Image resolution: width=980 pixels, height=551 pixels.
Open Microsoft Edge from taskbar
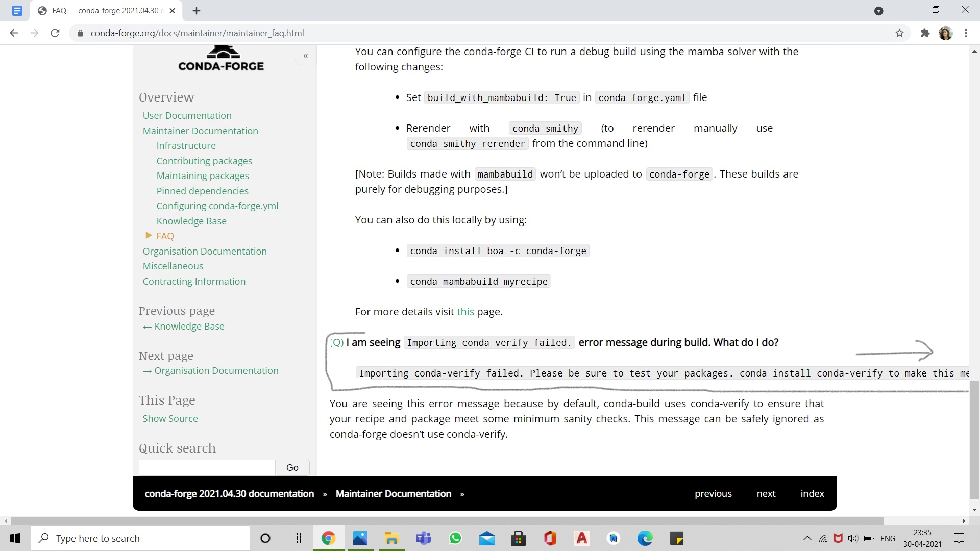(645, 538)
